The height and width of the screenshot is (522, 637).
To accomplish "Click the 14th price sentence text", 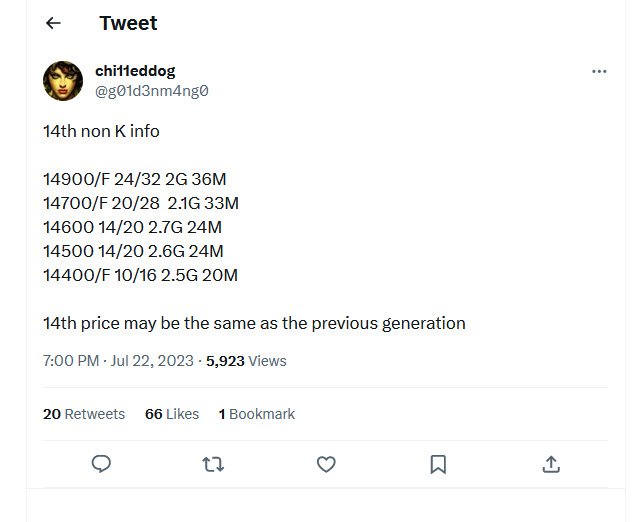I will pyautogui.click(x=254, y=323).
